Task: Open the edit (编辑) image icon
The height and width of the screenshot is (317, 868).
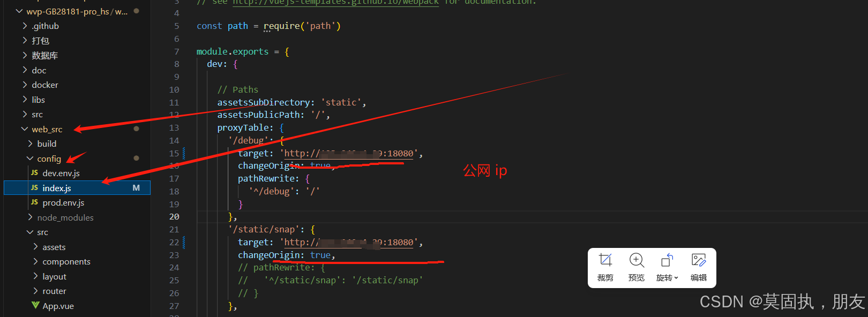Action: coord(699,260)
